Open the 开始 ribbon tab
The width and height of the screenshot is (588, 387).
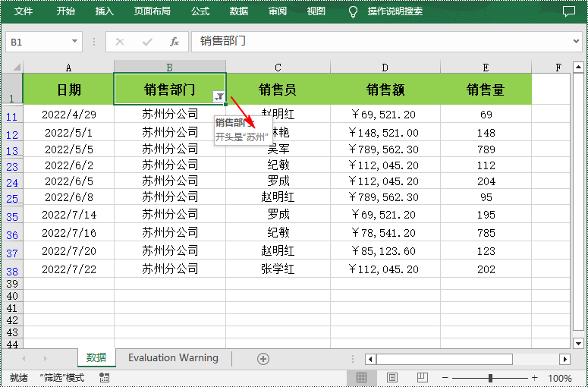pos(65,11)
